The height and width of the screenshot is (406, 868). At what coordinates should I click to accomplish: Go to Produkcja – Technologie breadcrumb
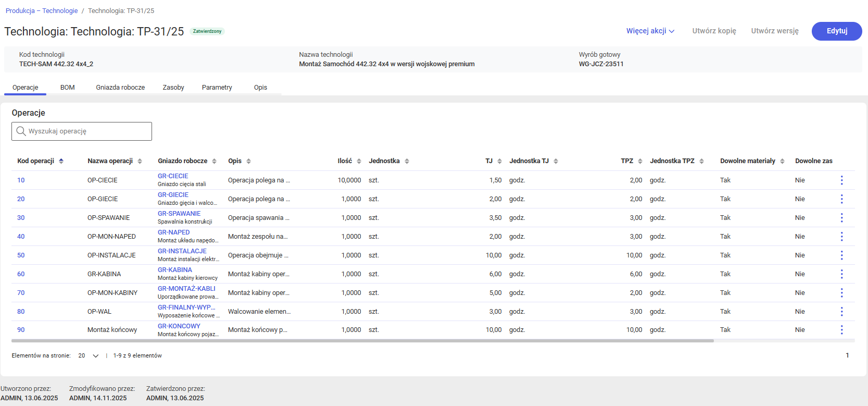pos(42,11)
